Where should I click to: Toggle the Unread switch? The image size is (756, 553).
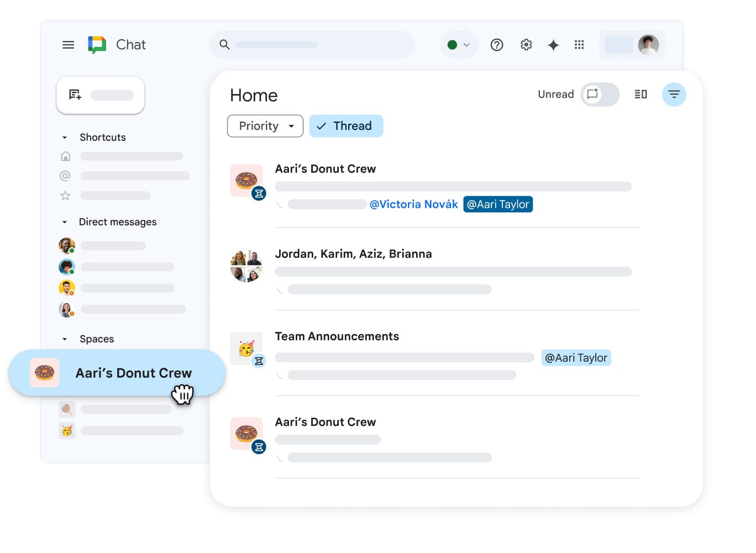(x=600, y=95)
